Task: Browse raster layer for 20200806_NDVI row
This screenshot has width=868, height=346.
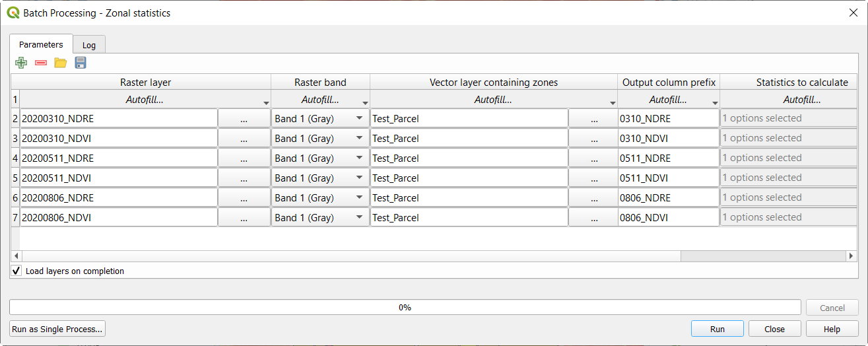Action: tap(244, 218)
